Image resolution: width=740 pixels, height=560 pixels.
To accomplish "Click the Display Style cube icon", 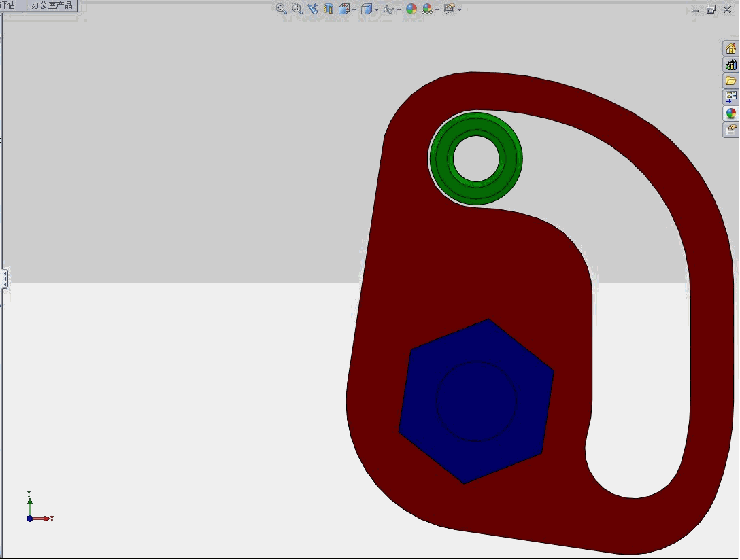I will pos(366,9).
